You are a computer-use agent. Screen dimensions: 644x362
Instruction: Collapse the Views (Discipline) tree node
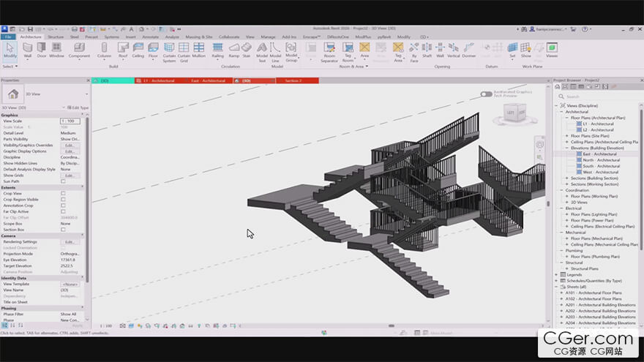(556, 106)
